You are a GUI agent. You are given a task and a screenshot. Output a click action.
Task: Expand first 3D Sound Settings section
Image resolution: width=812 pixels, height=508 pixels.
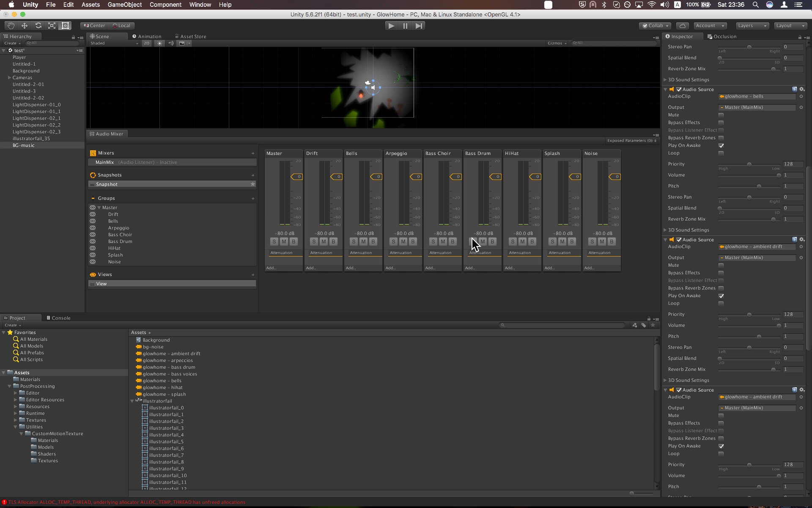pyautogui.click(x=665, y=80)
